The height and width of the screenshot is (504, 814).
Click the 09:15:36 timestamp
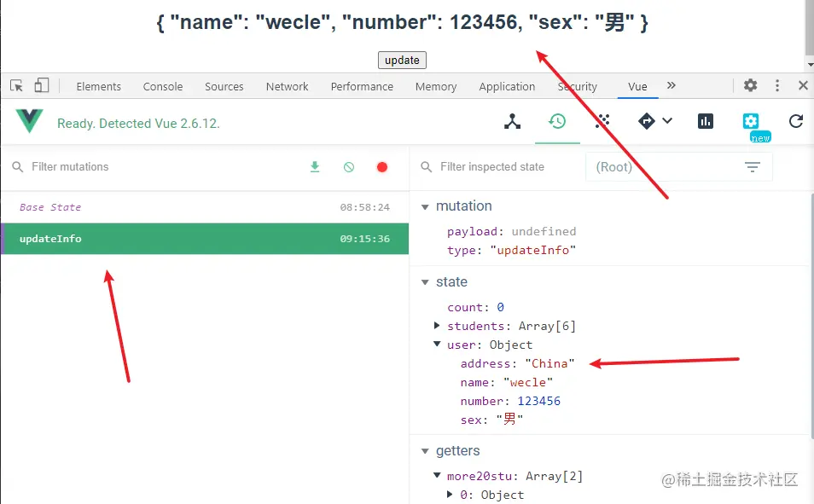click(364, 239)
